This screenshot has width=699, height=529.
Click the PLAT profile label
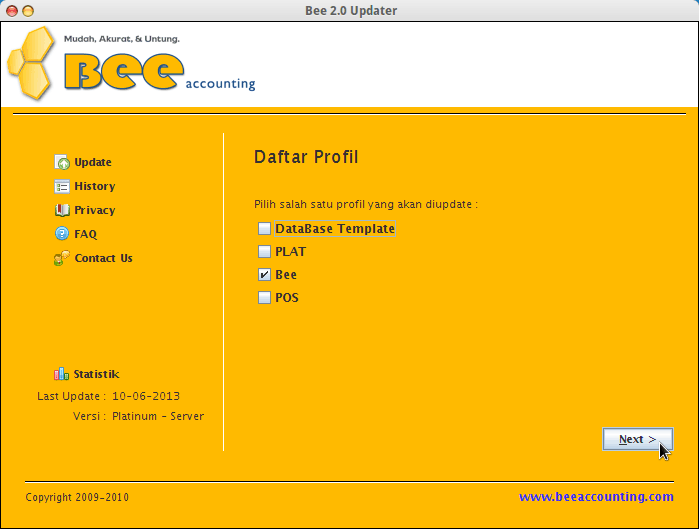(291, 252)
